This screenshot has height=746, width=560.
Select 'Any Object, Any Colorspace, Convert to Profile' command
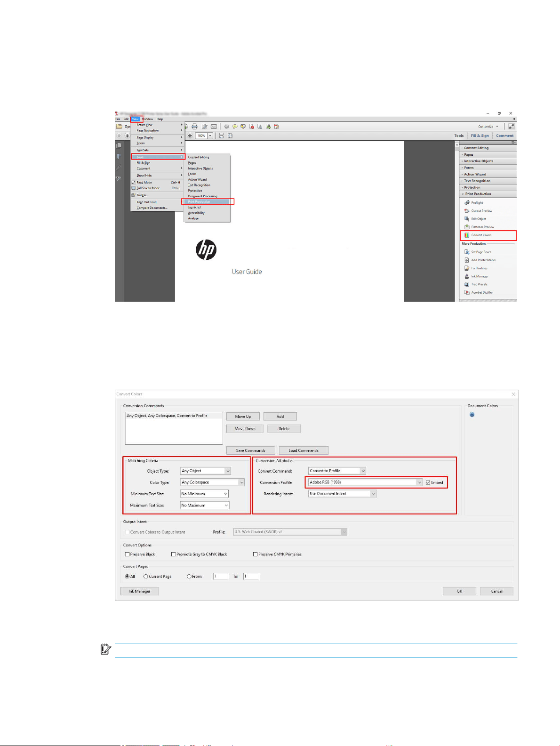(x=174, y=416)
